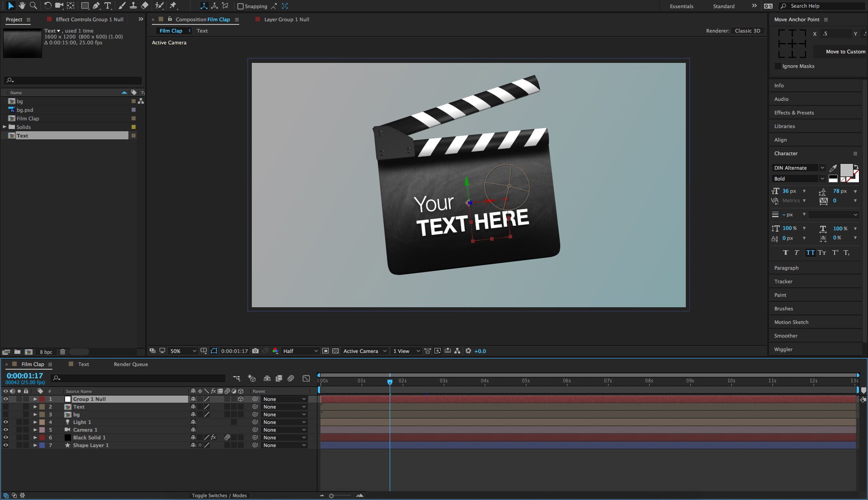The height and width of the screenshot is (500, 868).
Task: Take a snapshot with camera icon
Action: [x=255, y=351]
